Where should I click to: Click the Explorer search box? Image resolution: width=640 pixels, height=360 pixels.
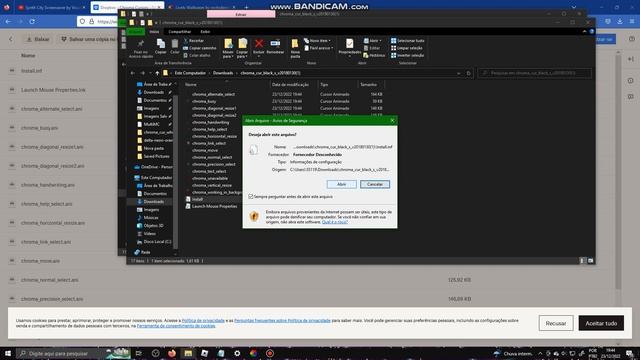pos(534,73)
